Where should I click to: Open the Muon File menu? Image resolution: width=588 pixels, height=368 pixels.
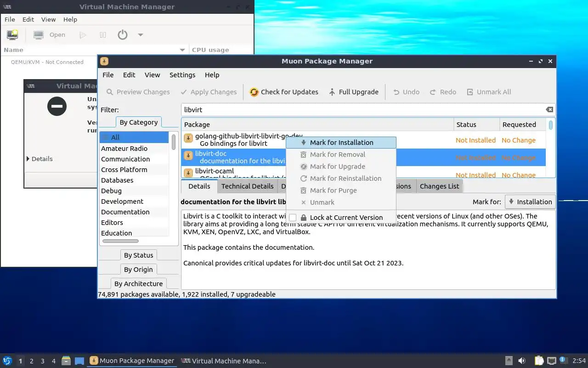click(x=108, y=75)
